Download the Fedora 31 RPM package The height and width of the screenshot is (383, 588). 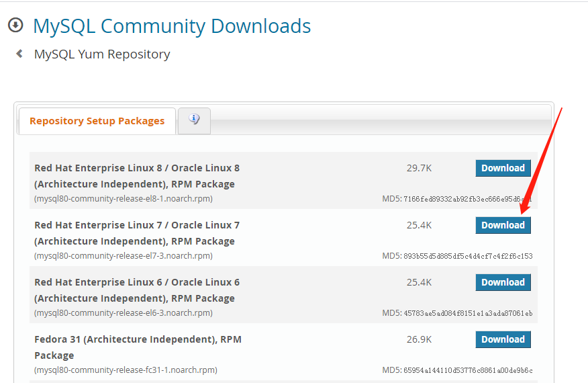coord(503,339)
